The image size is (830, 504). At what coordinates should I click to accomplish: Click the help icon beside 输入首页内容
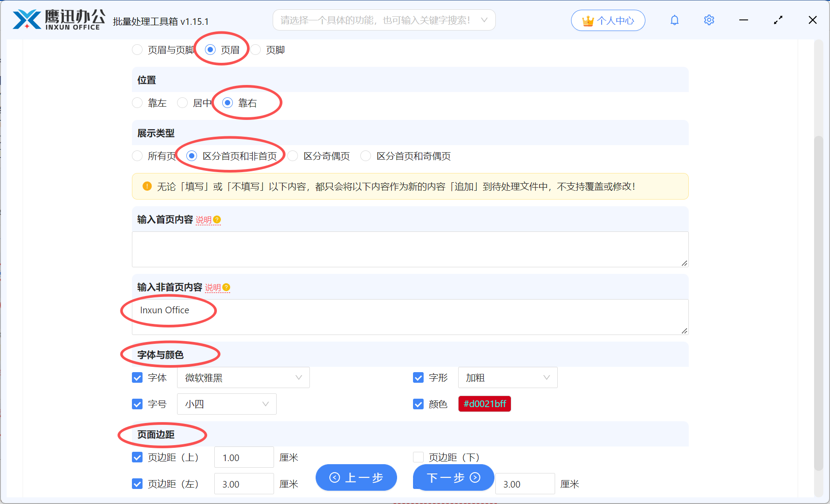click(x=217, y=219)
